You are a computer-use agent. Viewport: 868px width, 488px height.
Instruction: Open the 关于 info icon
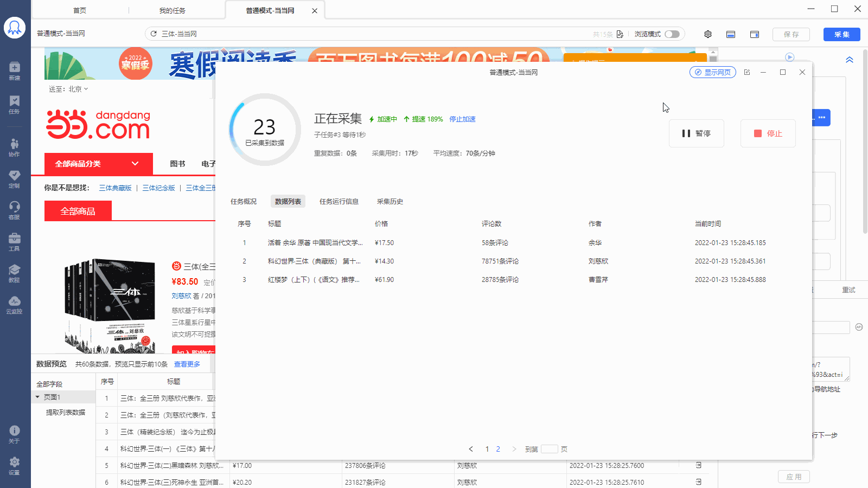(x=15, y=434)
